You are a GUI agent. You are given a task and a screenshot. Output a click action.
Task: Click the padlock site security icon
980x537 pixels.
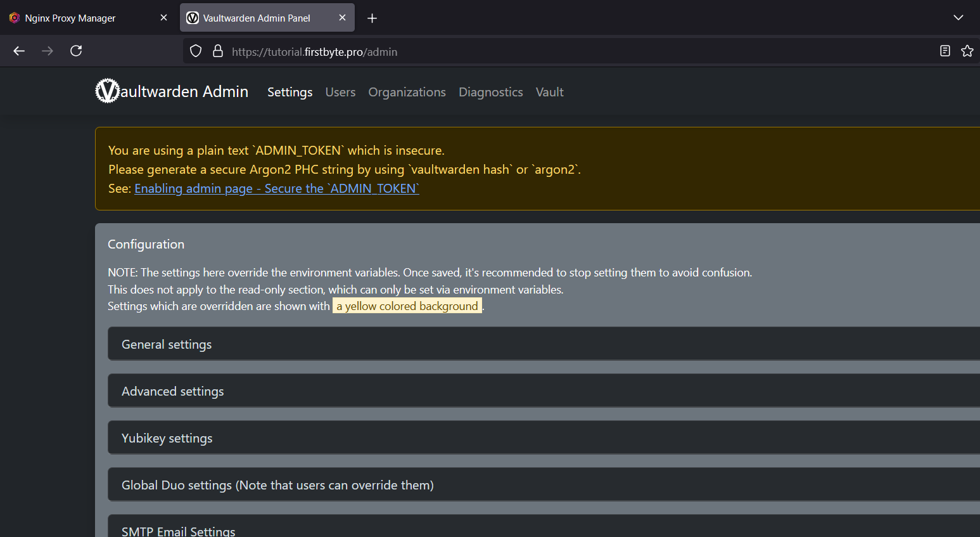point(218,51)
